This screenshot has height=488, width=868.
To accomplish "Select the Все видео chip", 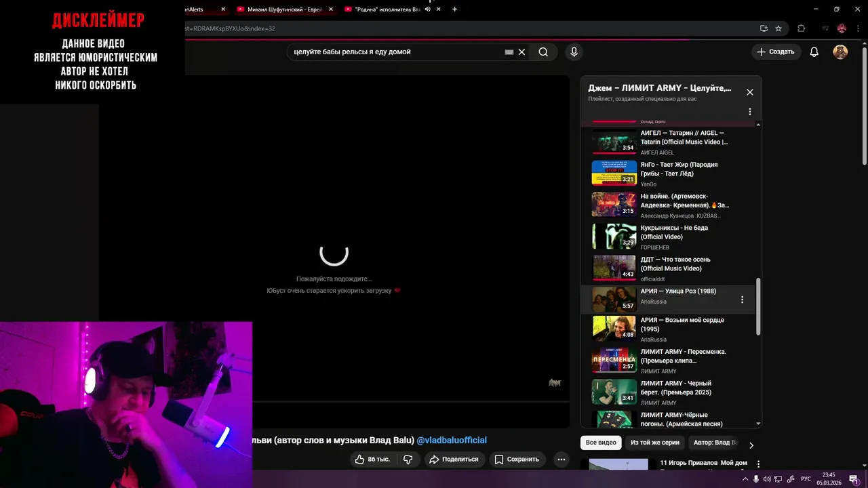I will 601,443.
